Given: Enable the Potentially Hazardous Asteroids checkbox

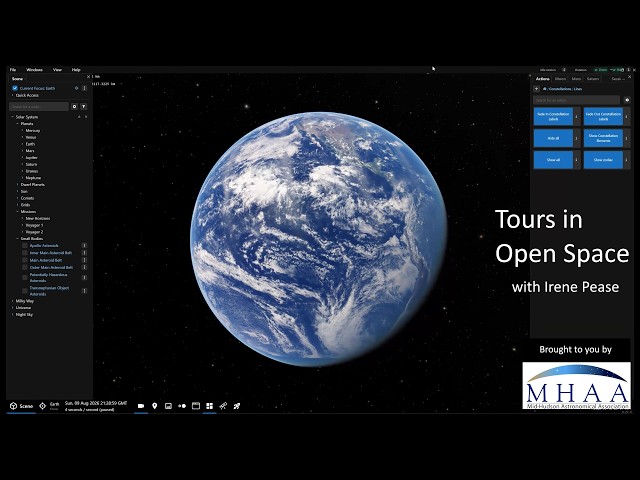Looking at the screenshot, I should 25,278.
